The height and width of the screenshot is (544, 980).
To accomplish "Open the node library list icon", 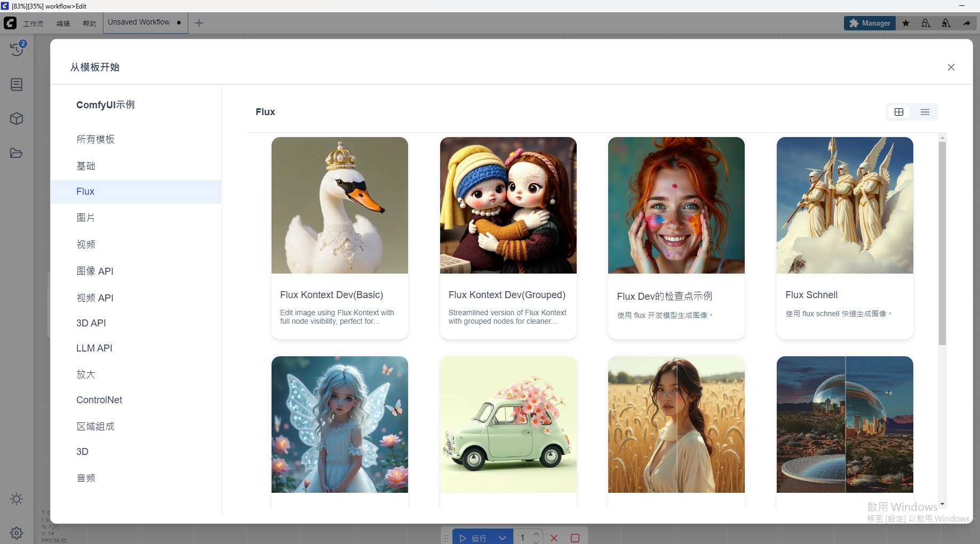I will (x=17, y=84).
